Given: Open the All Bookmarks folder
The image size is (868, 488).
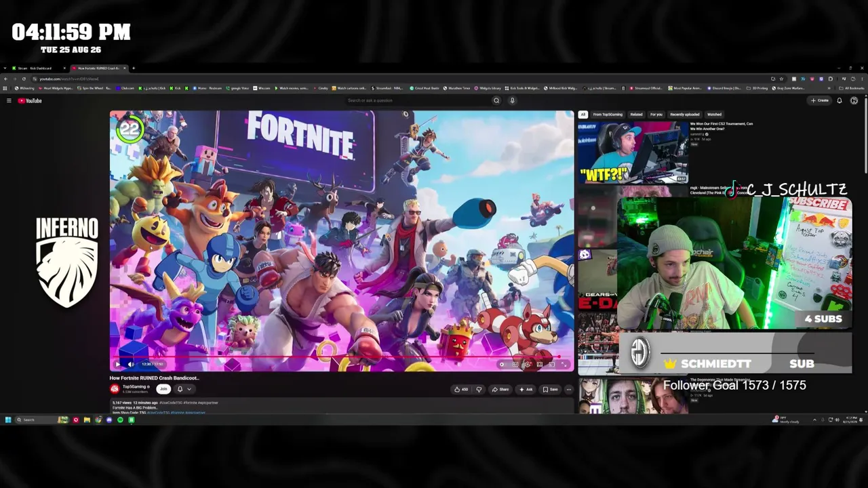Looking at the screenshot, I should click(852, 88).
